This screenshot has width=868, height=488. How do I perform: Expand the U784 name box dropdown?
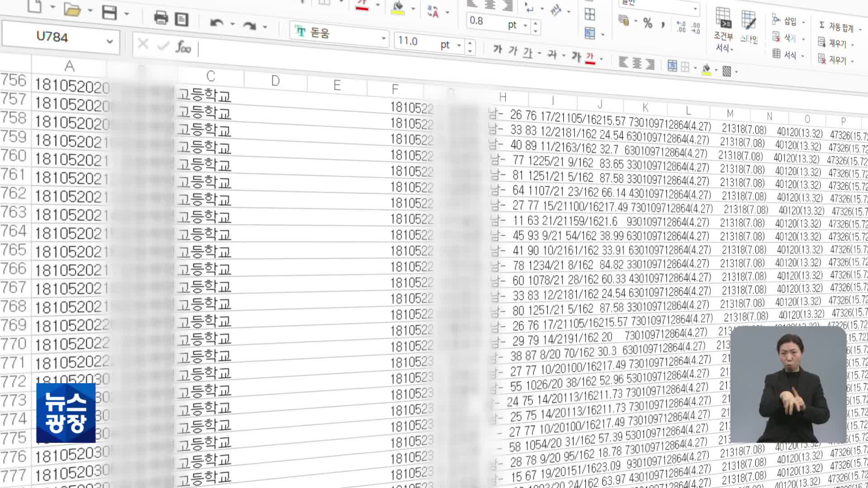point(110,41)
